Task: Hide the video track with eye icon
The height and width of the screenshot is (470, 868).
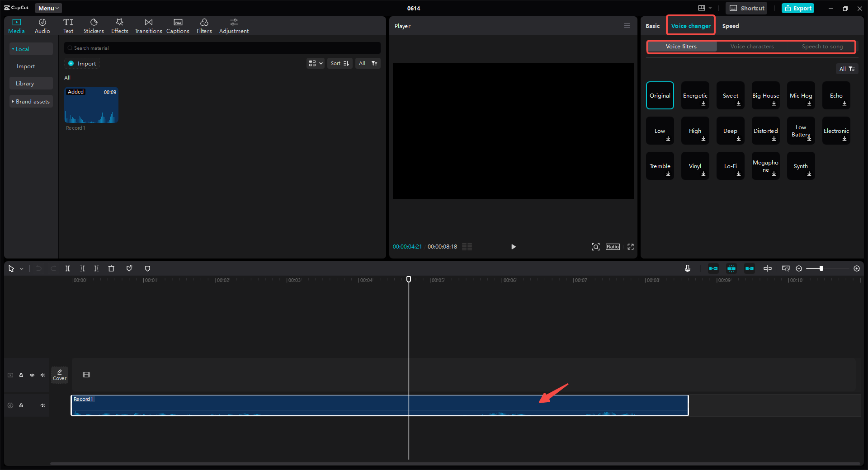Action: [x=32, y=375]
